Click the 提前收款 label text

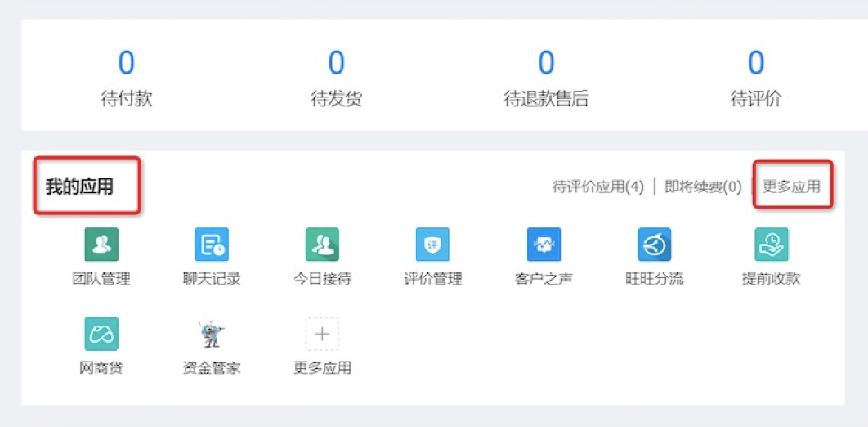pos(771,279)
